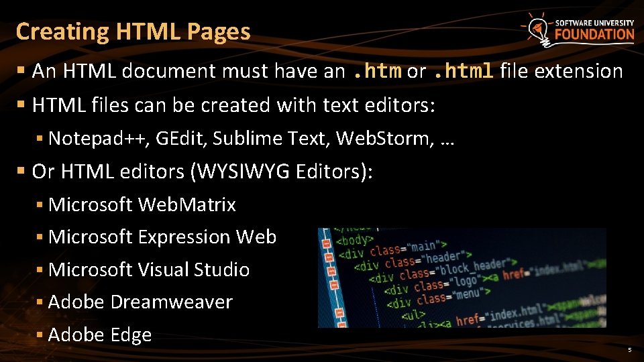This screenshot has width=644, height=362.
Task: Click the slide number 5
Action: 630,350
